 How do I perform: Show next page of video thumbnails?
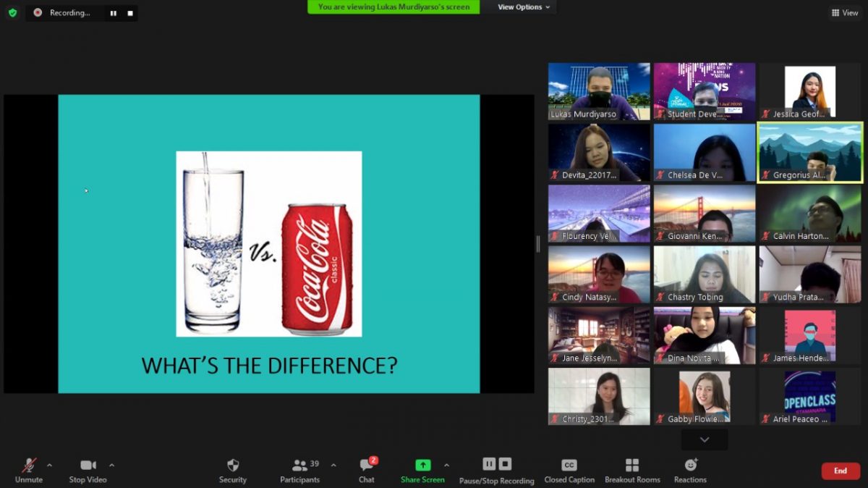705,439
